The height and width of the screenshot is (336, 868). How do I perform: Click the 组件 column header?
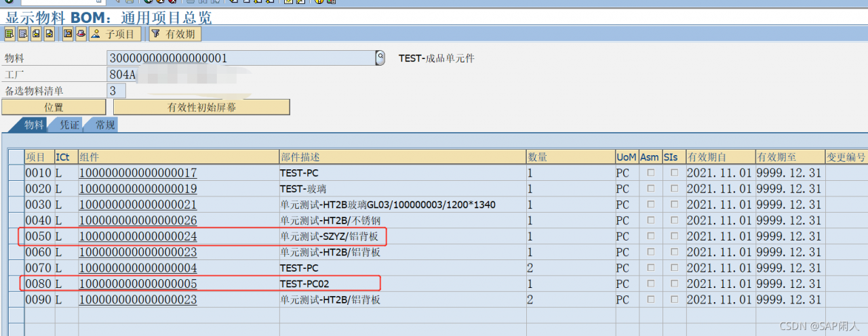[178, 156]
